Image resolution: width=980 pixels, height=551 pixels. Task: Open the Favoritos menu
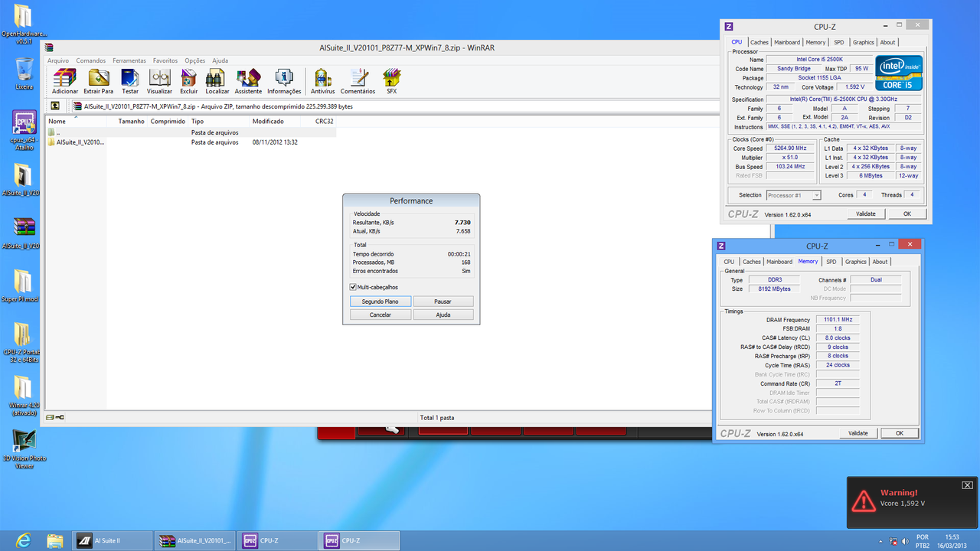click(165, 60)
